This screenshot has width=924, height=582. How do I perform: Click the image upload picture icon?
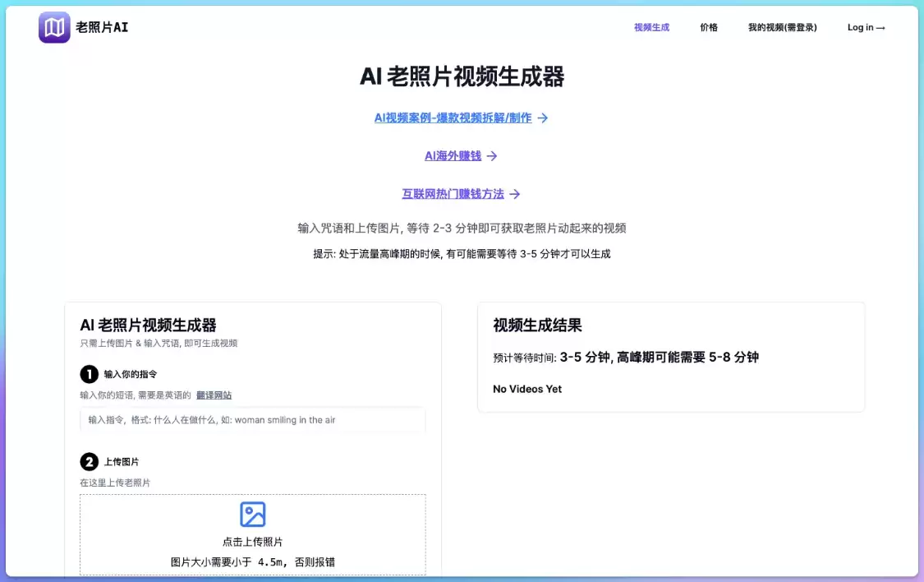coord(252,514)
